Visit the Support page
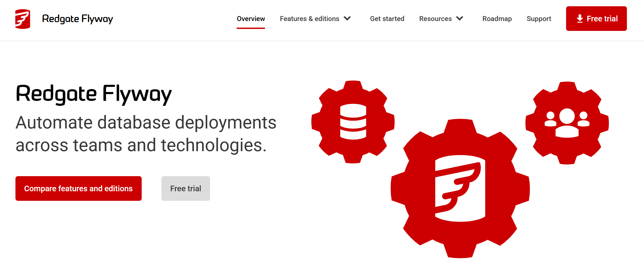This screenshot has height=280, width=644. [539, 19]
